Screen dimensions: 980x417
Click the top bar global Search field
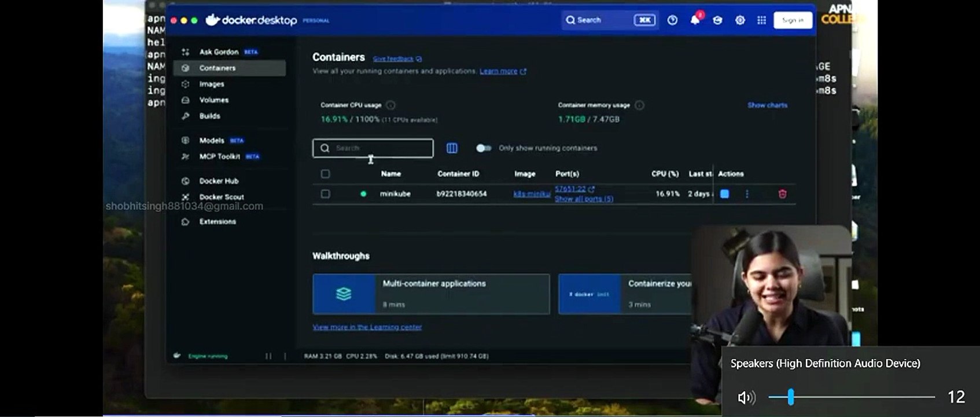click(x=609, y=20)
